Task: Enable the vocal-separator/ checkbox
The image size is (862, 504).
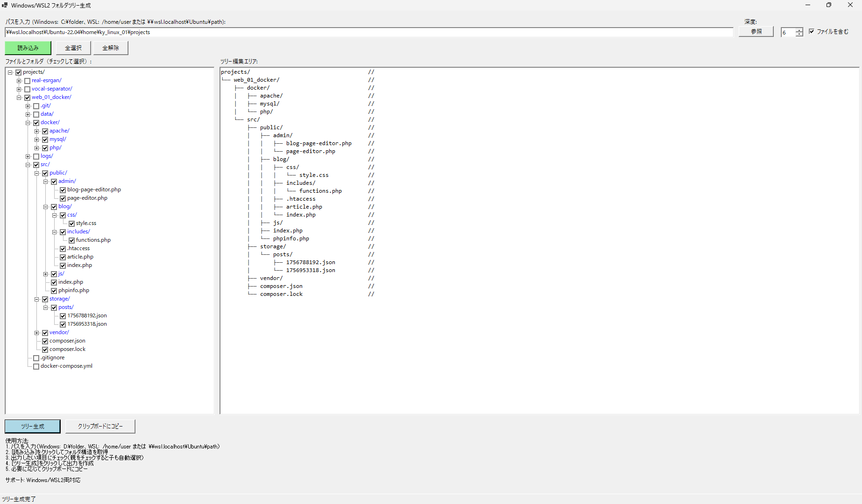Action: click(x=27, y=89)
